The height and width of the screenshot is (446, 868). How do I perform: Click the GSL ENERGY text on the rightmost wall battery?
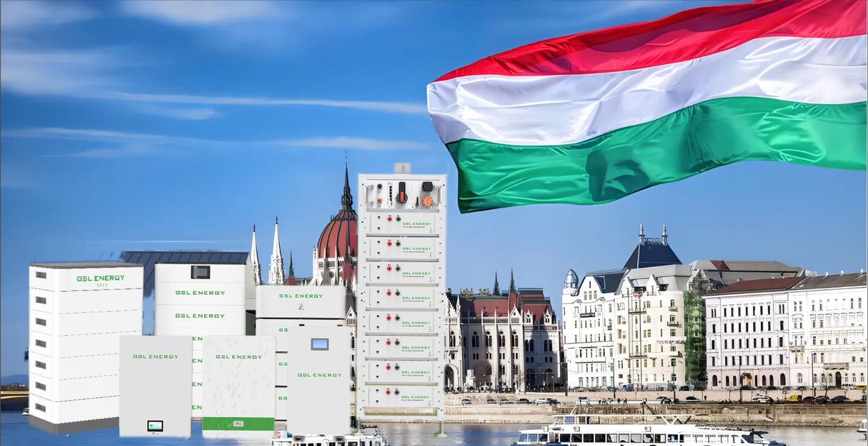(x=320, y=375)
